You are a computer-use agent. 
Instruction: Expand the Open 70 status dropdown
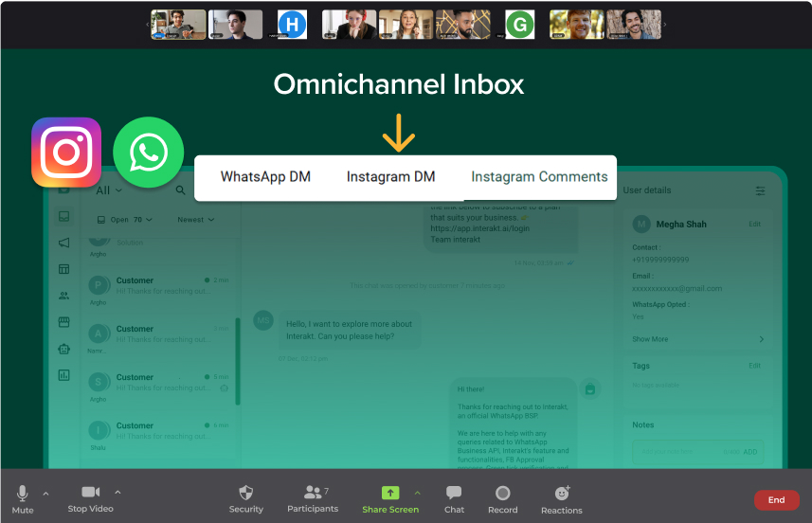pyautogui.click(x=125, y=220)
